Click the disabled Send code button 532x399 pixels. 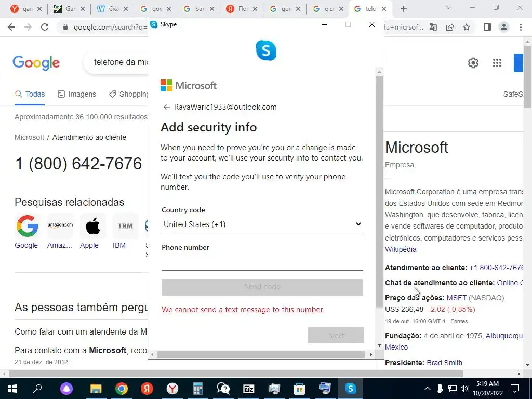click(x=262, y=287)
